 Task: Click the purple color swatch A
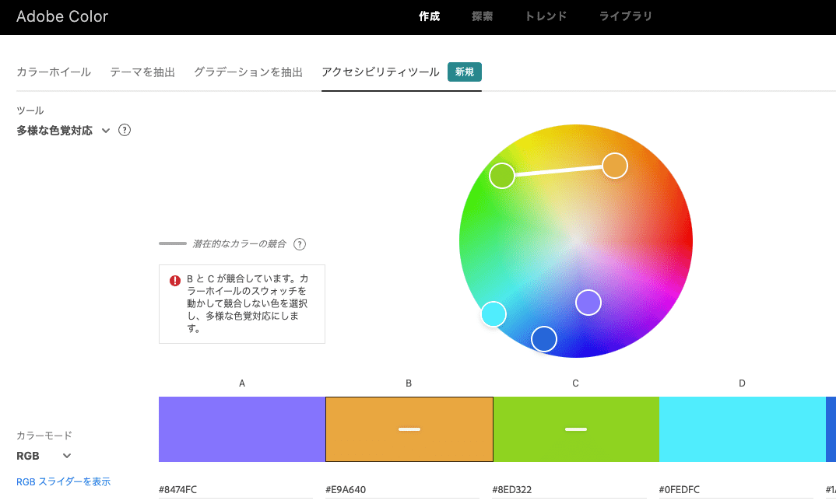coord(241,429)
